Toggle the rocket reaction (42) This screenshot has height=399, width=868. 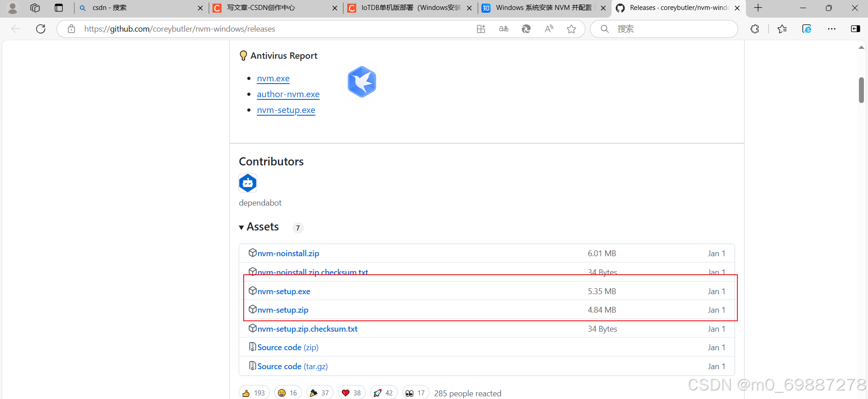pyautogui.click(x=384, y=393)
